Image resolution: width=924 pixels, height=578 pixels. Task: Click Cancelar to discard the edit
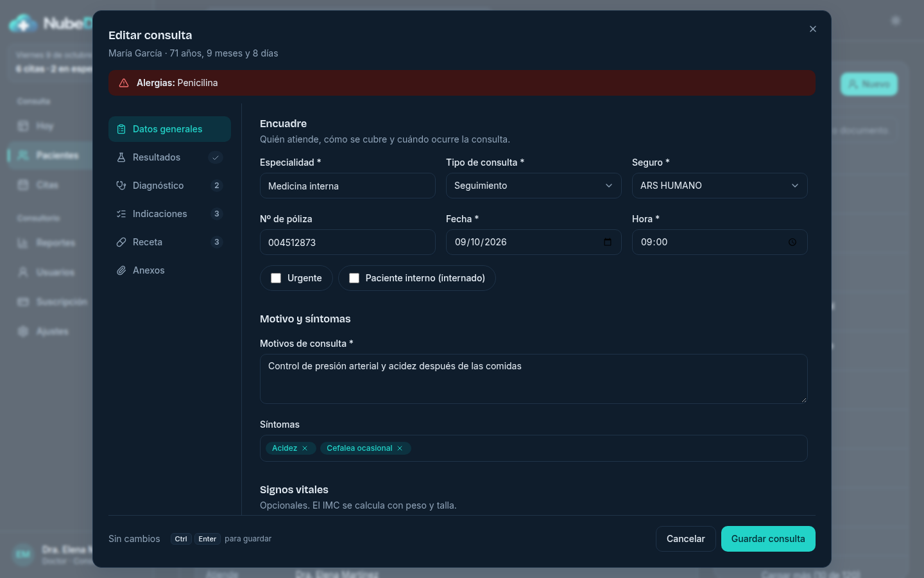click(x=686, y=539)
